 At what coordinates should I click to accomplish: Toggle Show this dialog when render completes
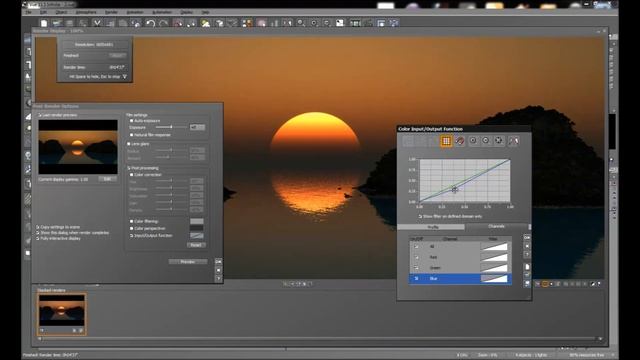38,233
